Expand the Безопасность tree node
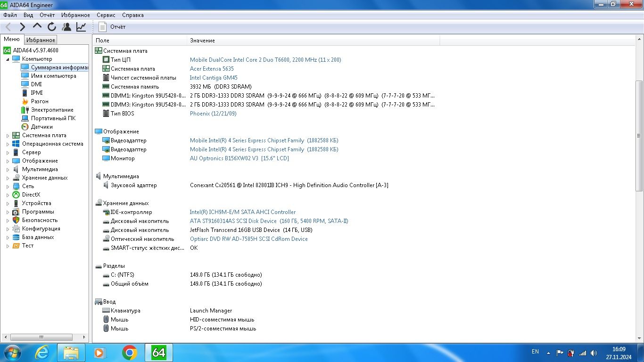This screenshot has height=362, width=644. coord(8,221)
